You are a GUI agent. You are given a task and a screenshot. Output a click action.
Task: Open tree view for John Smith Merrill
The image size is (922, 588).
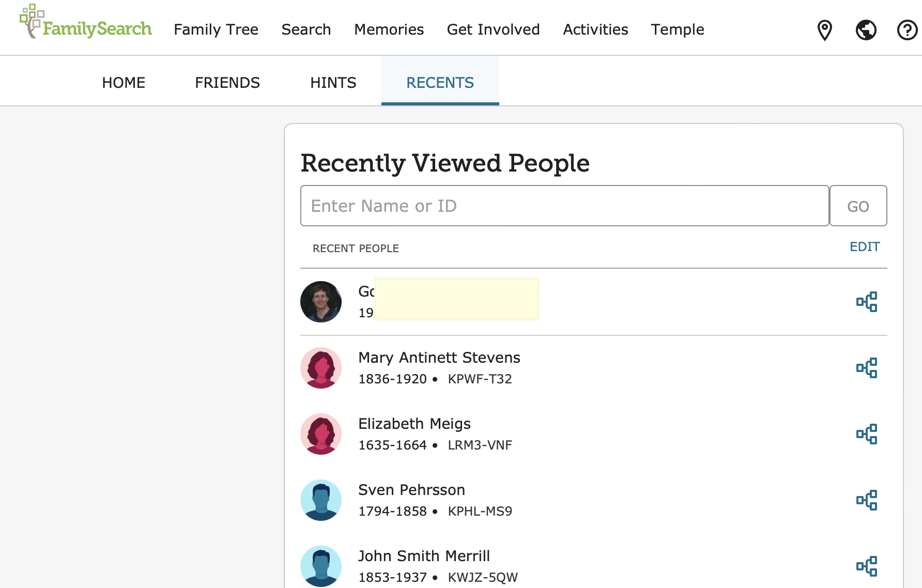[867, 566]
